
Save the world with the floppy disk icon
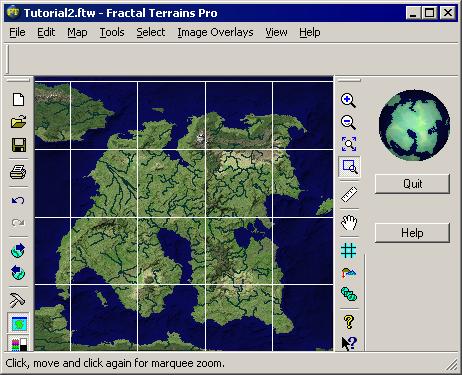(x=19, y=145)
